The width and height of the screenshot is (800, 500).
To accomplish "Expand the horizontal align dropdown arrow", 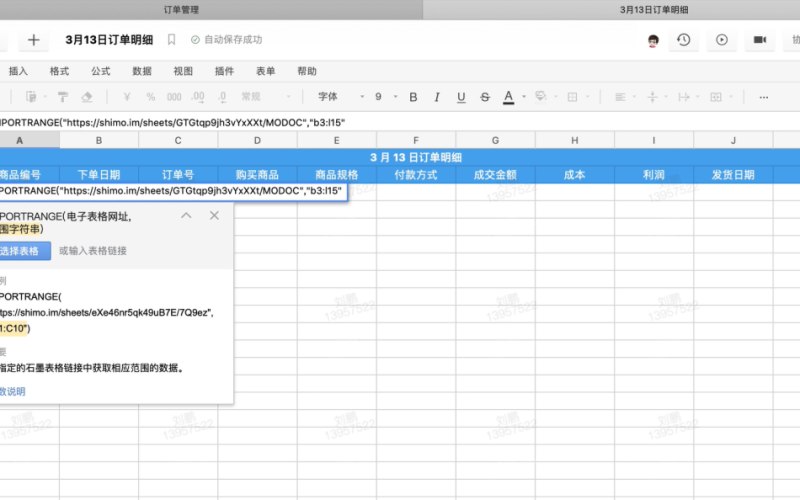I will (634, 96).
